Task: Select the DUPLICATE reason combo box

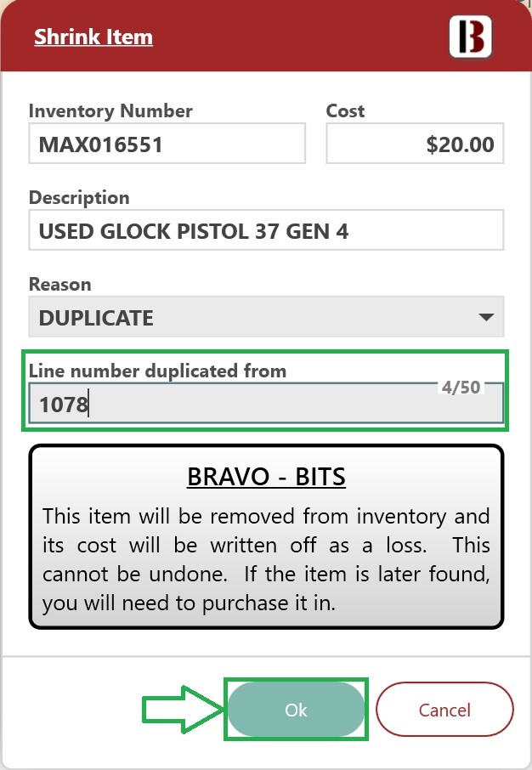Action: pyautogui.click(x=266, y=317)
